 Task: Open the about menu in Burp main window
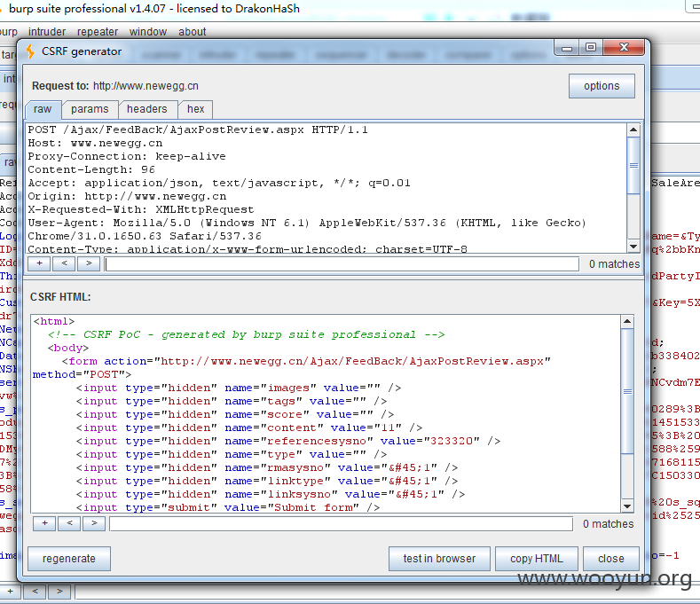[x=192, y=32]
